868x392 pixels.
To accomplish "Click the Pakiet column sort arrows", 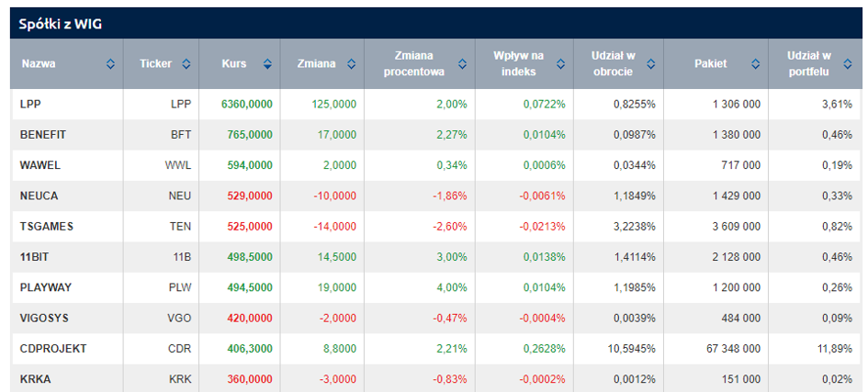I will [x=756, y=64].
